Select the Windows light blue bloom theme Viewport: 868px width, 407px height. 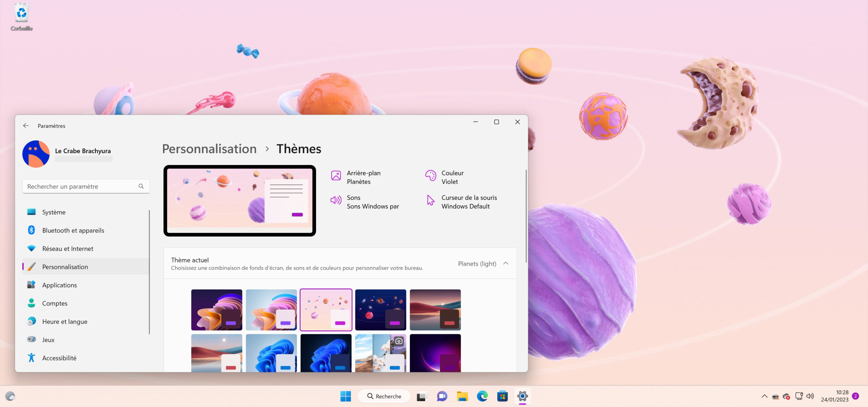pos(271,353)
